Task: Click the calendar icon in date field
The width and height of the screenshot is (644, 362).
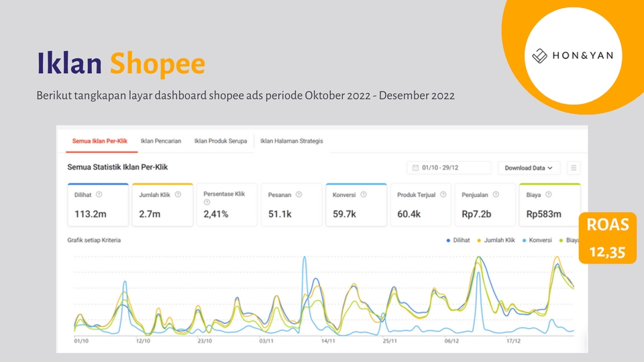Action: [x=415, y=168]
